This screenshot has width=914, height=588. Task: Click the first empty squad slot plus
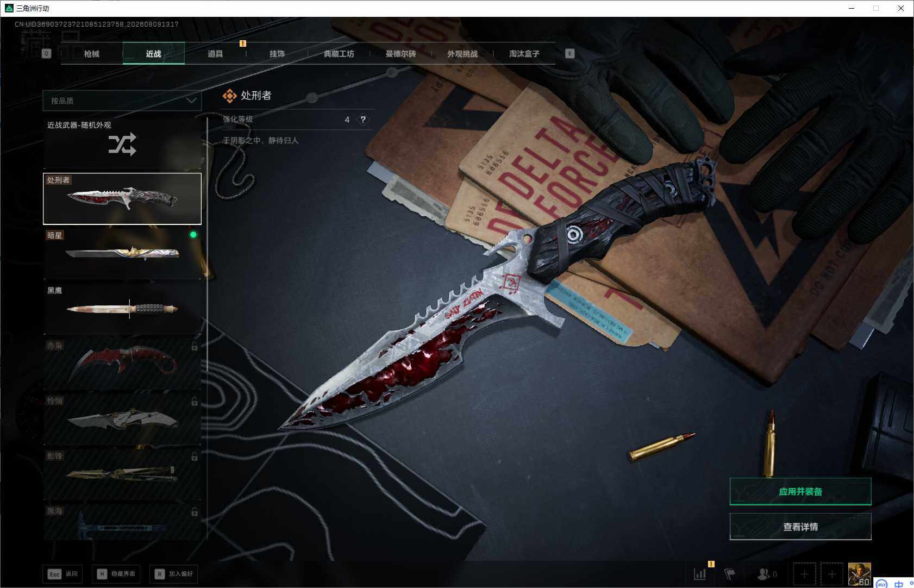804,574
